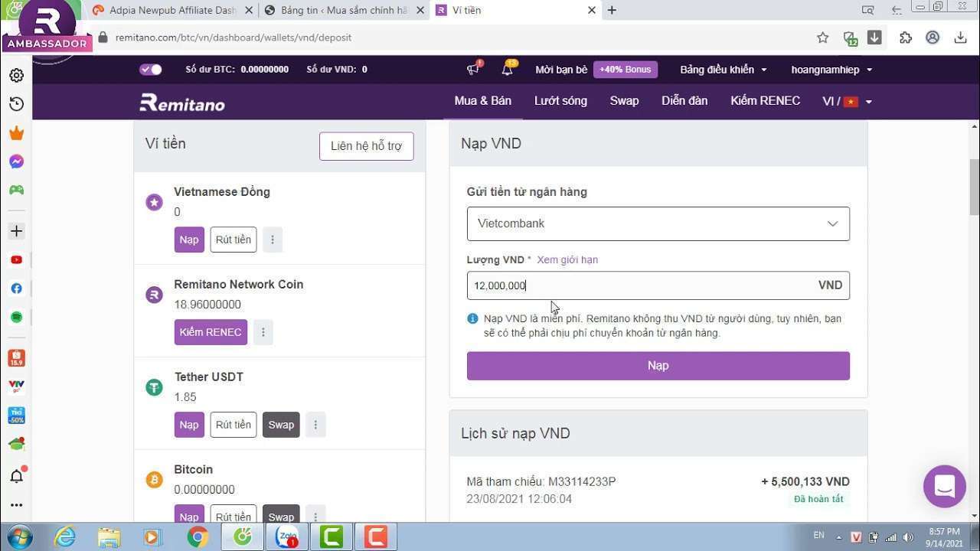
Task: Open the VI language selector
Action: pyautogui.click(x=847, y=102)
